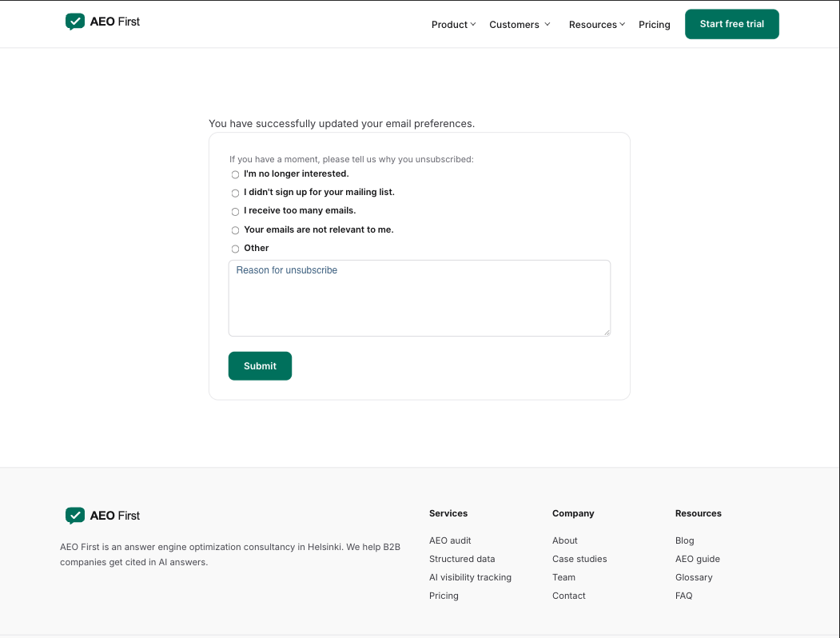This screenshot has height=638, width=840.
Task: Submit the unsubscribe feedback form
Action: (x=260, y=366)
